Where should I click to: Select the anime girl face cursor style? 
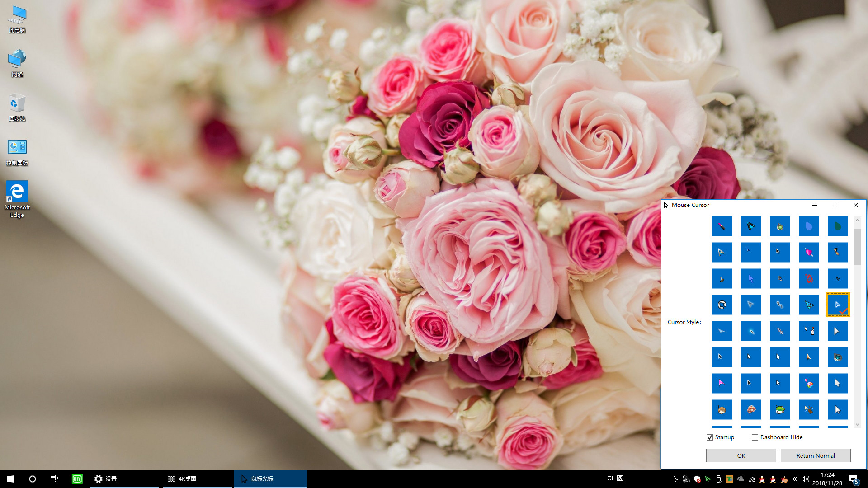pos(722,409)
